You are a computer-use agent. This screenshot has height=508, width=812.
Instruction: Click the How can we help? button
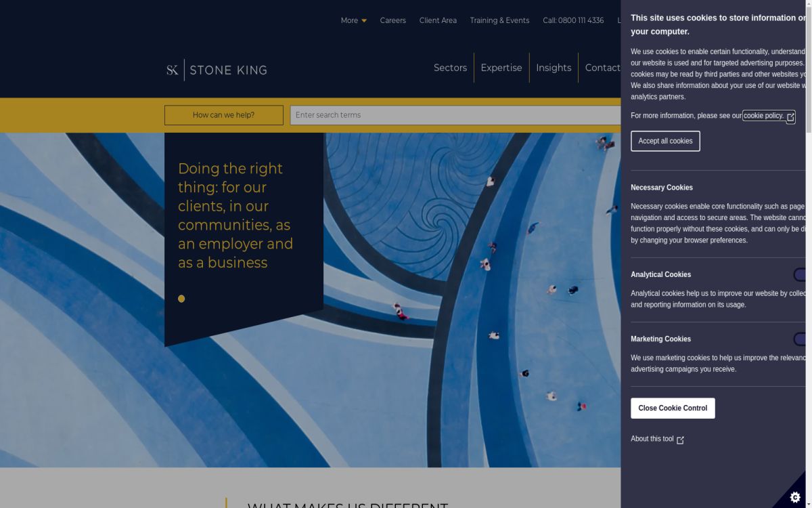click(x=223, y=115)
